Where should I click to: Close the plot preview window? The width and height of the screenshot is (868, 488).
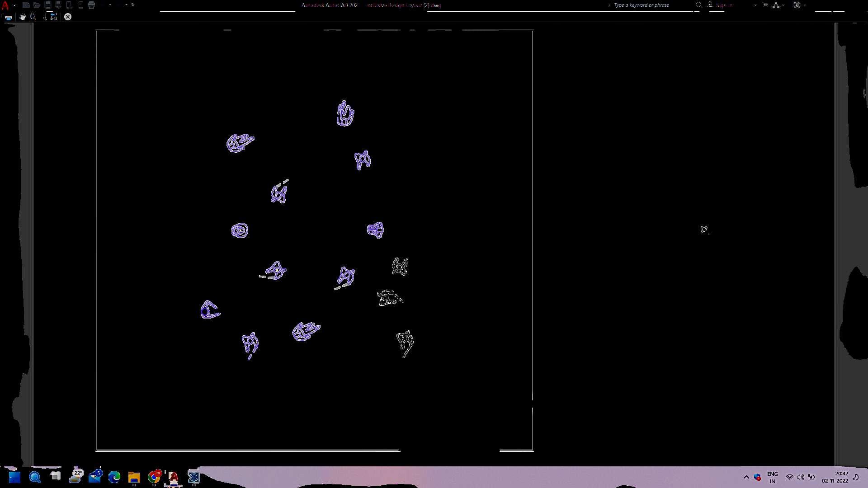pos(68,17)
